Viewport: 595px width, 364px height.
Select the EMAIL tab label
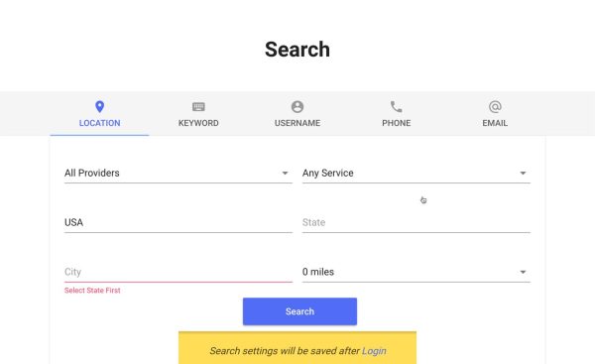[x=495, y=123]
